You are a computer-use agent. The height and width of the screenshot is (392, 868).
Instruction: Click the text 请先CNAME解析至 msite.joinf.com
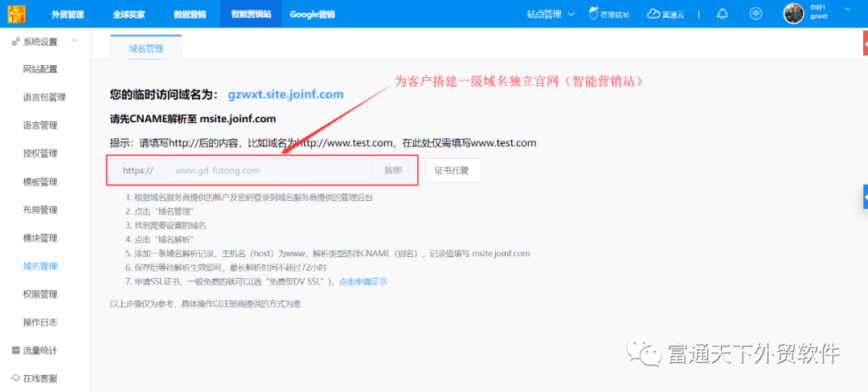[193, 119]
